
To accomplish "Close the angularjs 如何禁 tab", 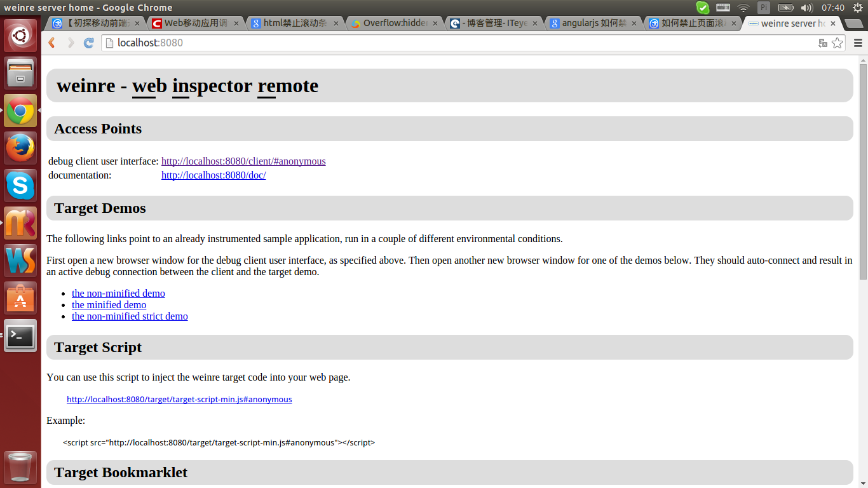I will pos(635,24).
